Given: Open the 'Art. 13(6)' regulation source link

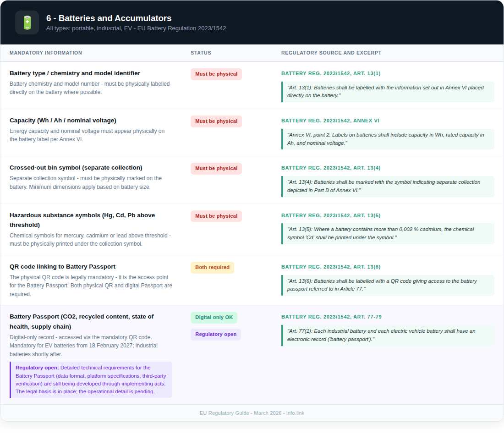Looking at the screenshot, I should (331, 267).
